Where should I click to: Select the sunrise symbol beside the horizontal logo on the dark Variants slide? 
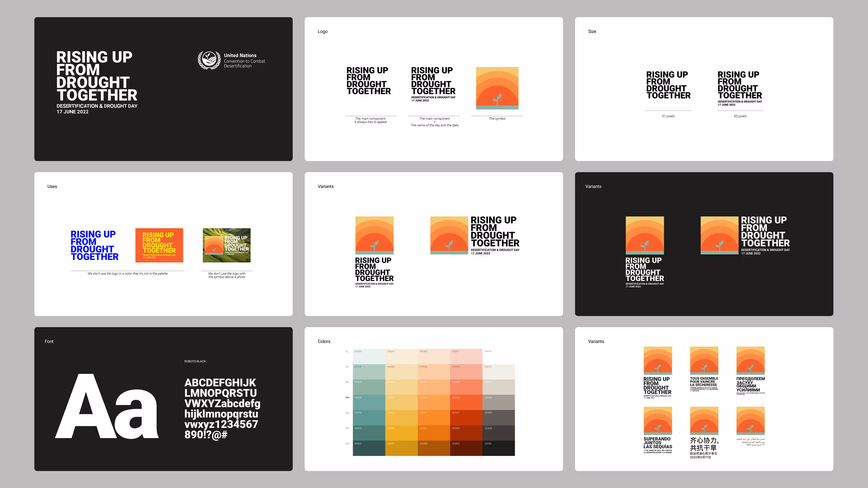pyautogui.click(x=719, y=235)
